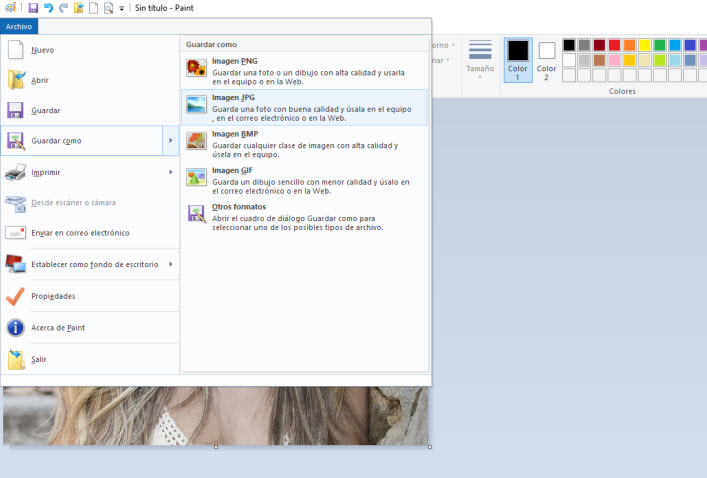Save as Imagen GIF
The image size is (707, 478).
point(304,180)
